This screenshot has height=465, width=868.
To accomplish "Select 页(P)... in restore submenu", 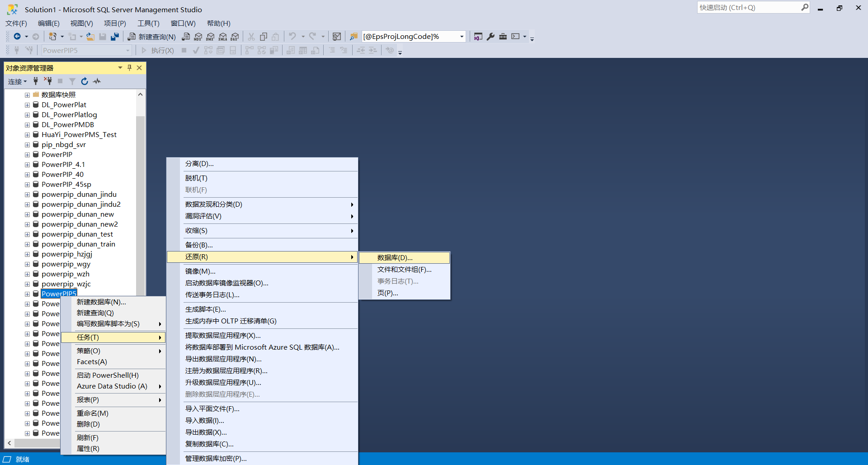I will point(405,293).
